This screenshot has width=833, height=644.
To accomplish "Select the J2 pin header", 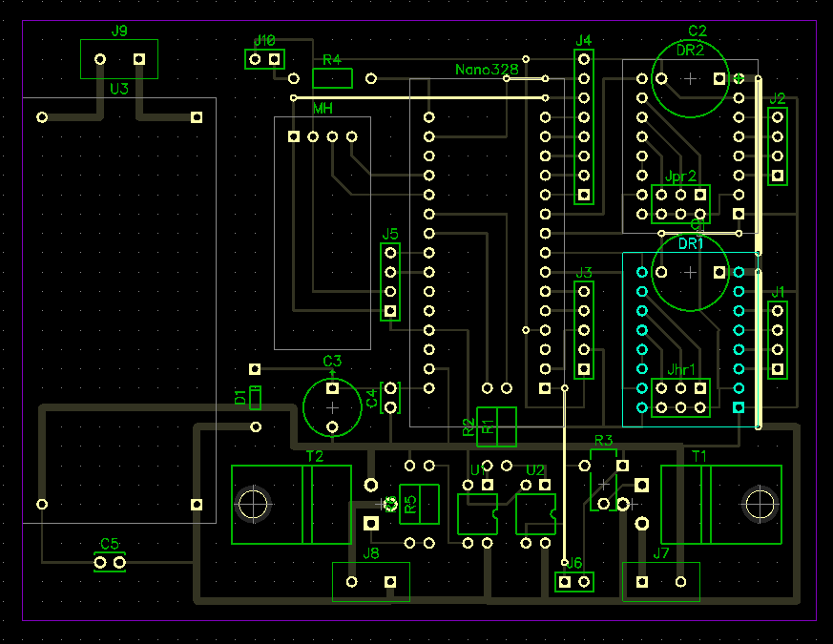I will (x=778, y=146).
